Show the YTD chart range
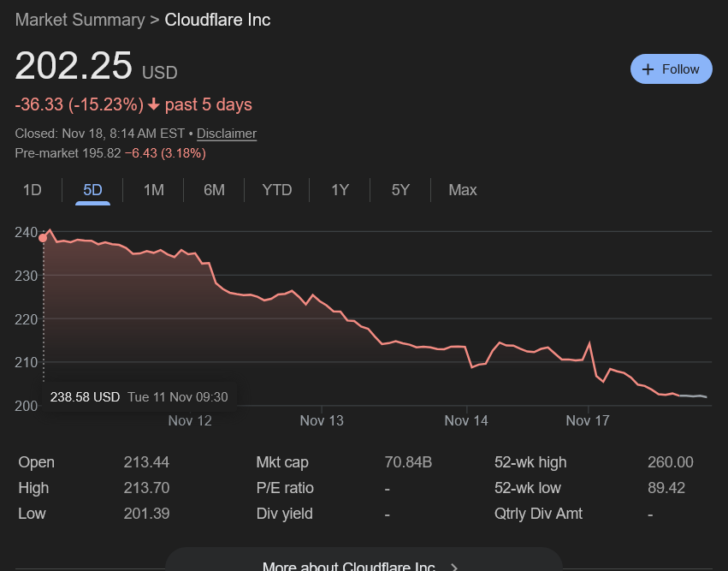The image size is (728, 571). 277,190
